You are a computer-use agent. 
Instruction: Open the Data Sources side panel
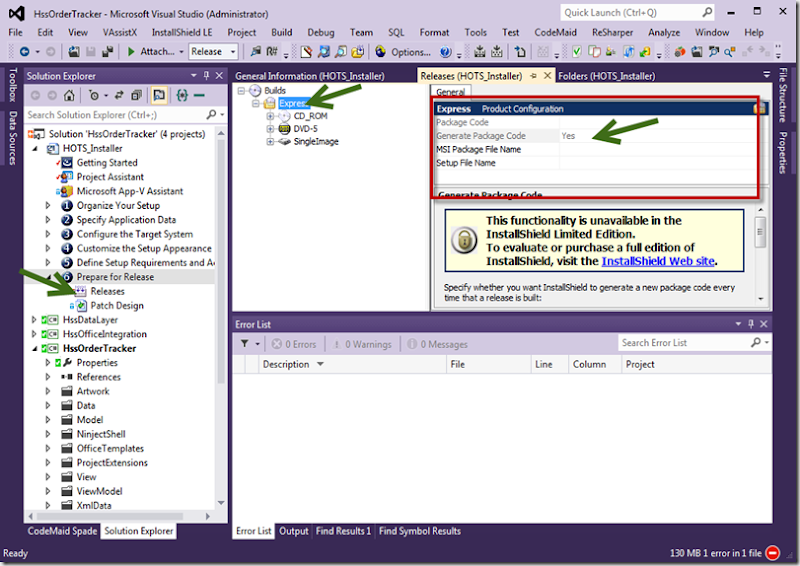13,138
